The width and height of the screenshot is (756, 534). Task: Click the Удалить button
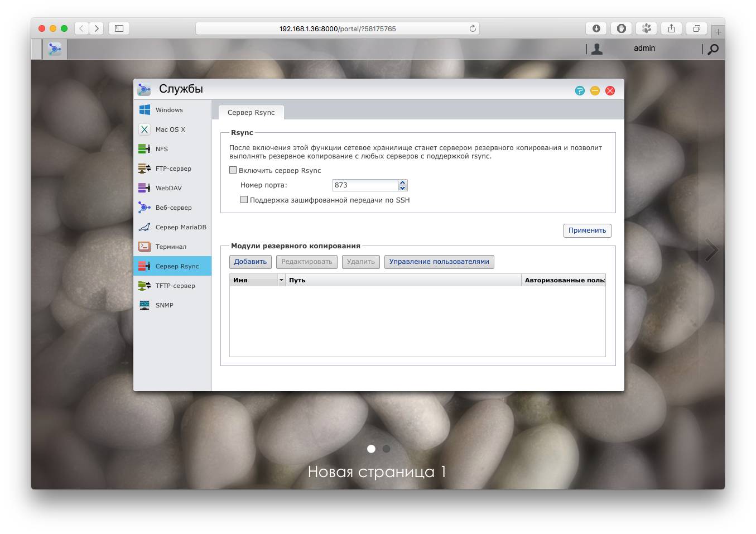point(361,262)
